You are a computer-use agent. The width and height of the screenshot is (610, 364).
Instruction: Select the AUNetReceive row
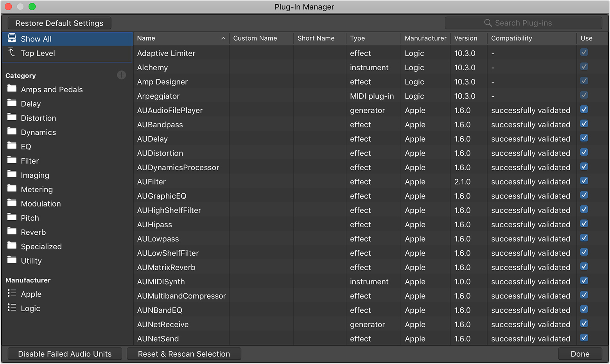tap(370, 325)
